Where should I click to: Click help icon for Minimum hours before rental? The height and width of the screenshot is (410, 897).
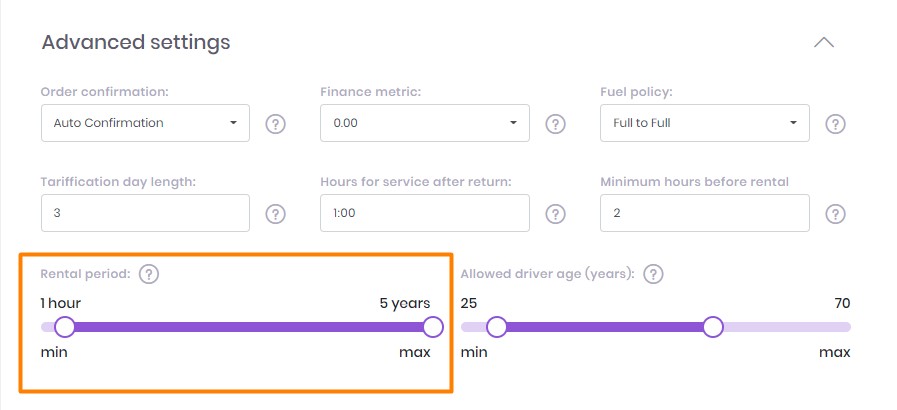click(x=835, y=214)
